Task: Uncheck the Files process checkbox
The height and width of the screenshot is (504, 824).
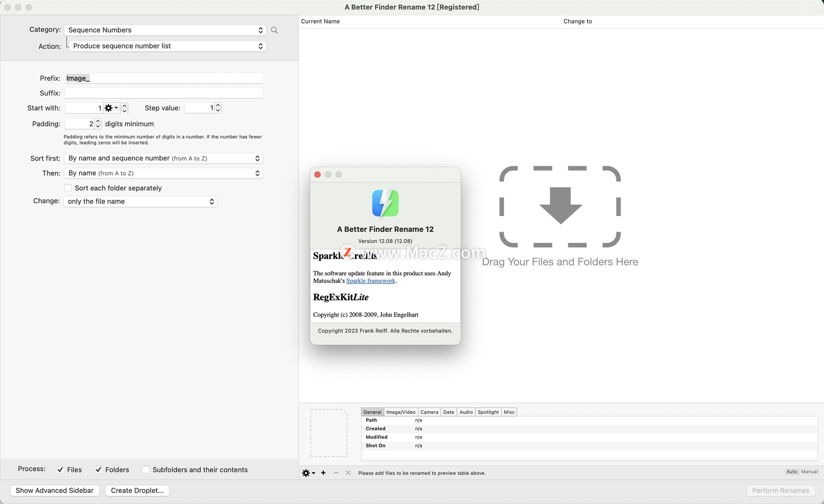Action: pyautogui.click(x=60, y=470)
